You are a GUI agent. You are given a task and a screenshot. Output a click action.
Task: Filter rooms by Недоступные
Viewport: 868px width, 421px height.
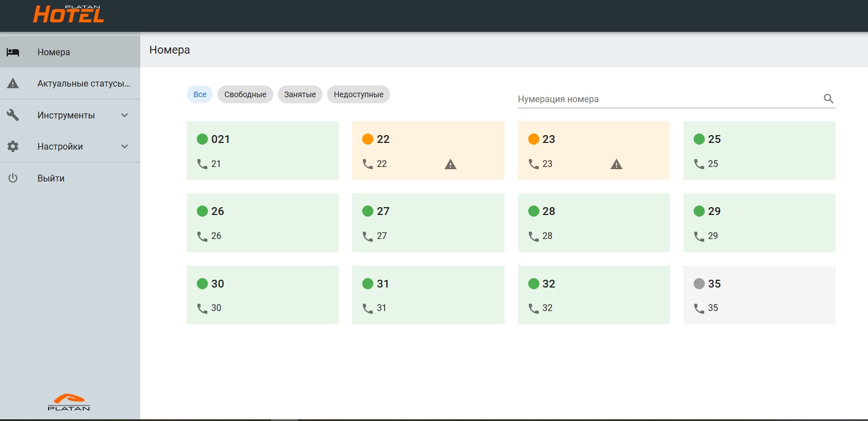(359, 94)
